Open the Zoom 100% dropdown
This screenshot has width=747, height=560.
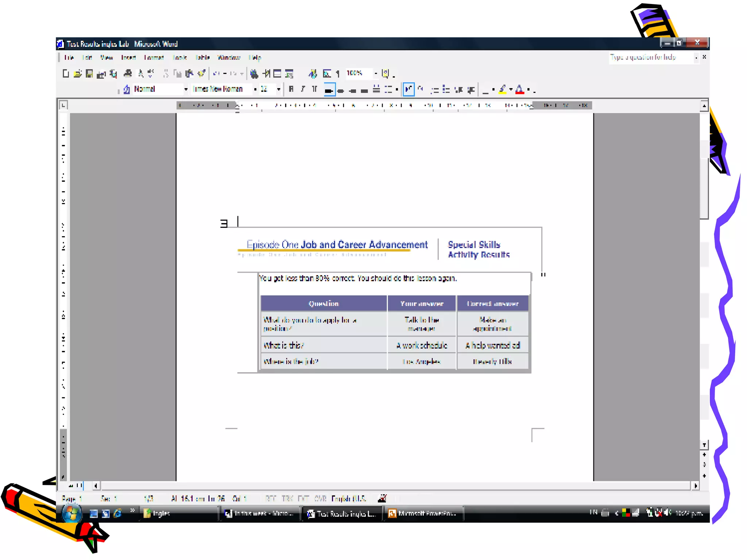point(376,74)
